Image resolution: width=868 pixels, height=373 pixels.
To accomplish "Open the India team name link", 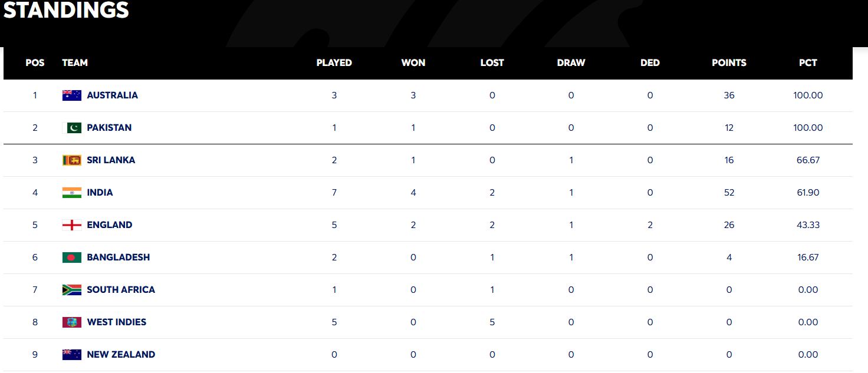I will pos(100,193).
